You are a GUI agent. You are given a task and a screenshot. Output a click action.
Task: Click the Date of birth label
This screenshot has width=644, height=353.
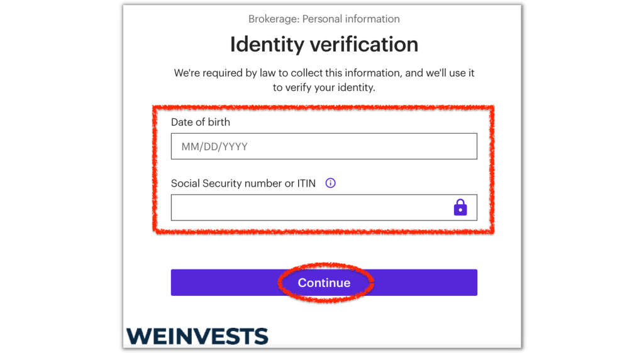click(x=201, y=122)
